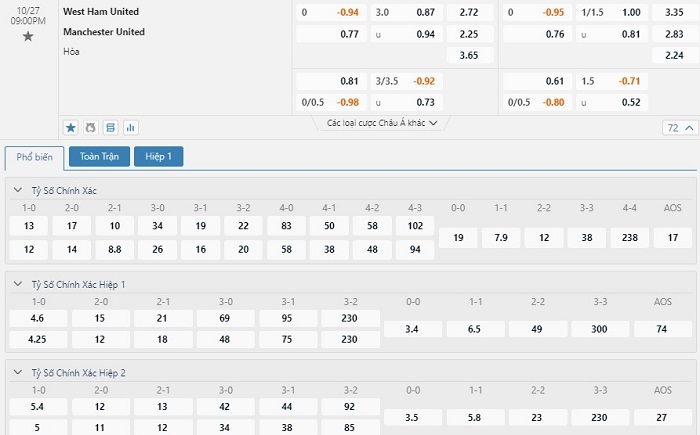Select the Phổ biến tab

(x=34, y=158)
